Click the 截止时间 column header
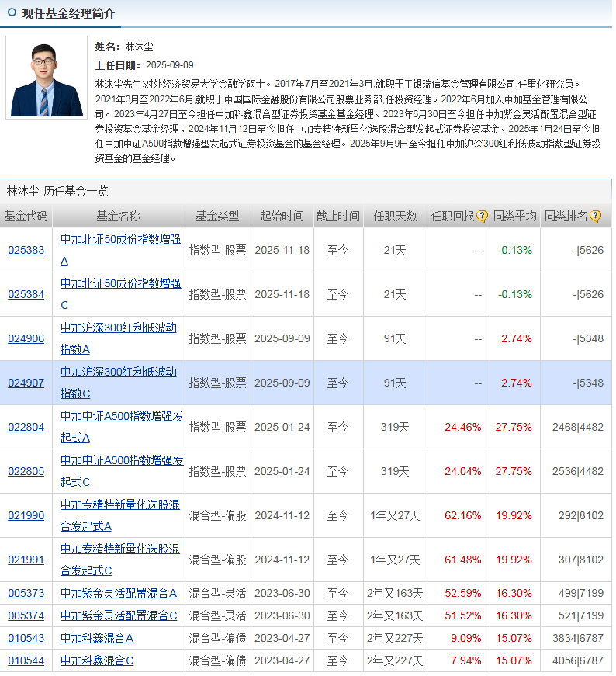The width and height of the screenshot is (616, 676). (338, 216)
